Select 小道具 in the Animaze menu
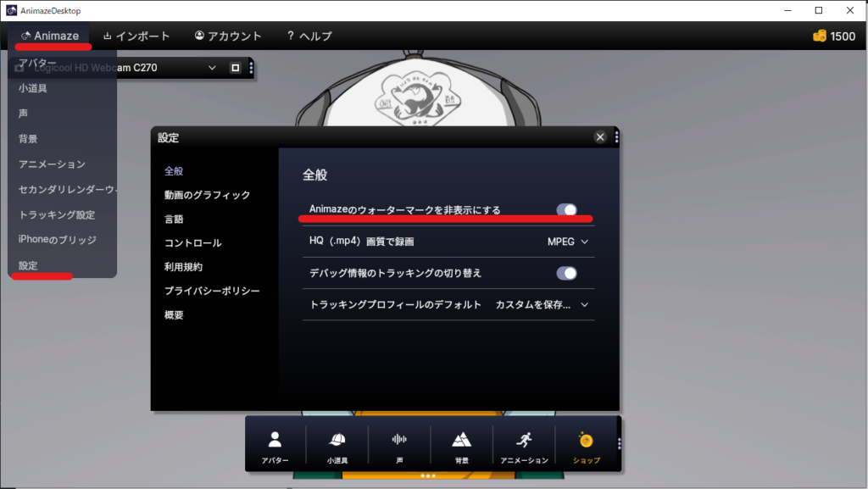Screen dimensions: 868x489 (x=33, y=88)
